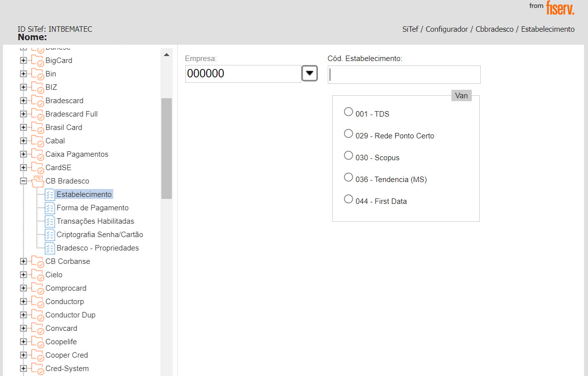Select the Bradescard Full tree label
588x376 pixels.
(x=72, y=114)
